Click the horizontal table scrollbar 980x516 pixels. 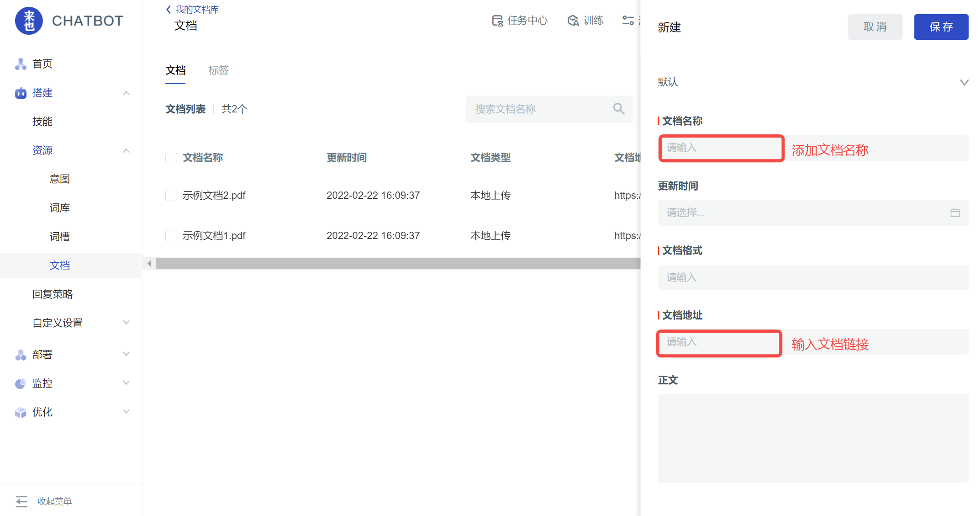[398, 263]
